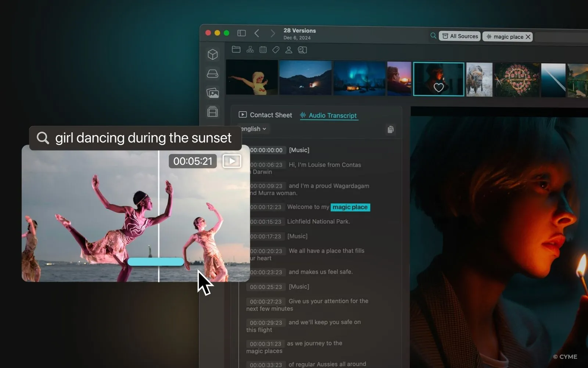Select the drive volumes sidebar icon
Viewport: 588px width, 368px height.
pos(213,74)
